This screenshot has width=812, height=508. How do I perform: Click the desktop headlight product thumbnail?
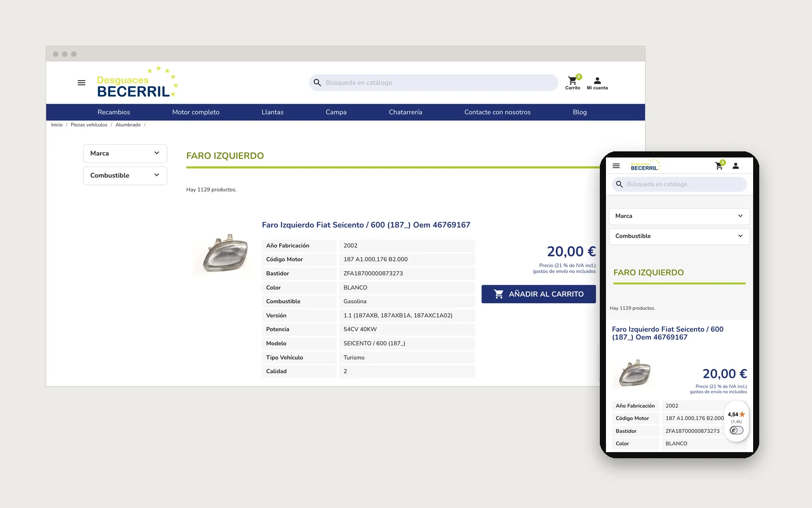[224, 253]
